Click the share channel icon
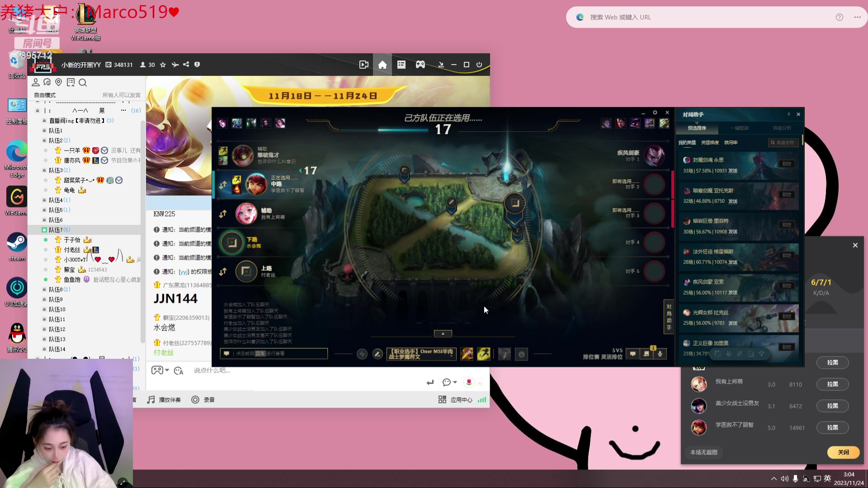 coord(186,65)
